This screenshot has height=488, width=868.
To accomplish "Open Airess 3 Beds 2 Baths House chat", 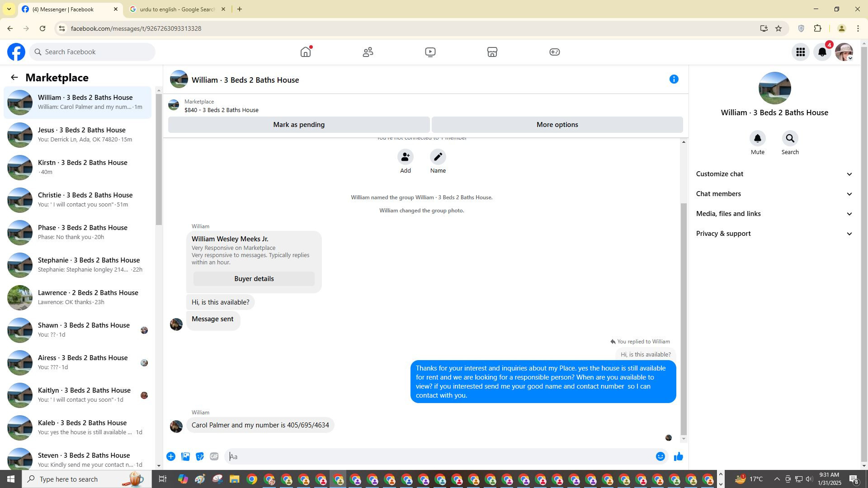I will [x=78, y=363].
